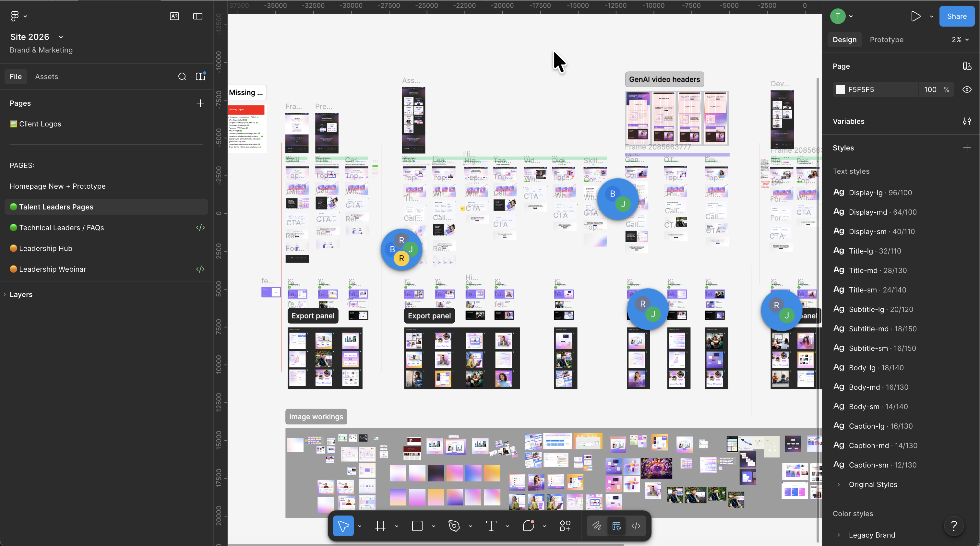This screenshot has height=546, width=980.
Task: Toggle Dev Mode in bottom toolbar
Action: (636, 526)
